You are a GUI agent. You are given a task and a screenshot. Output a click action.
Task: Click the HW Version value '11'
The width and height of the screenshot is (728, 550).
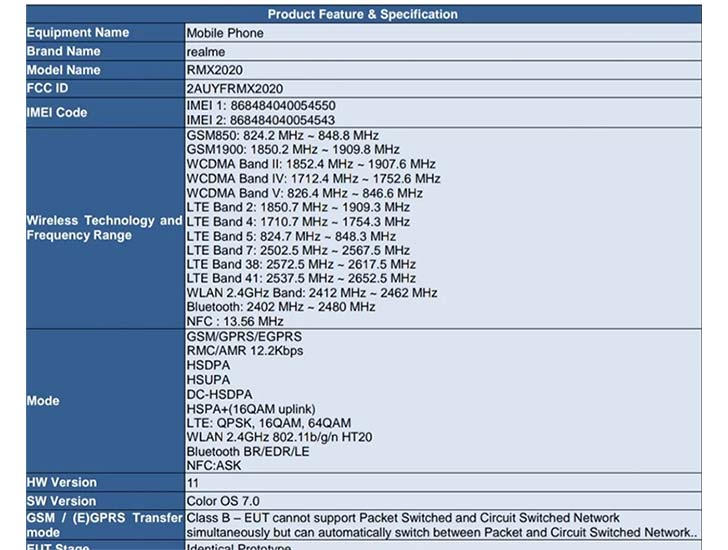[x=193, y=483]
